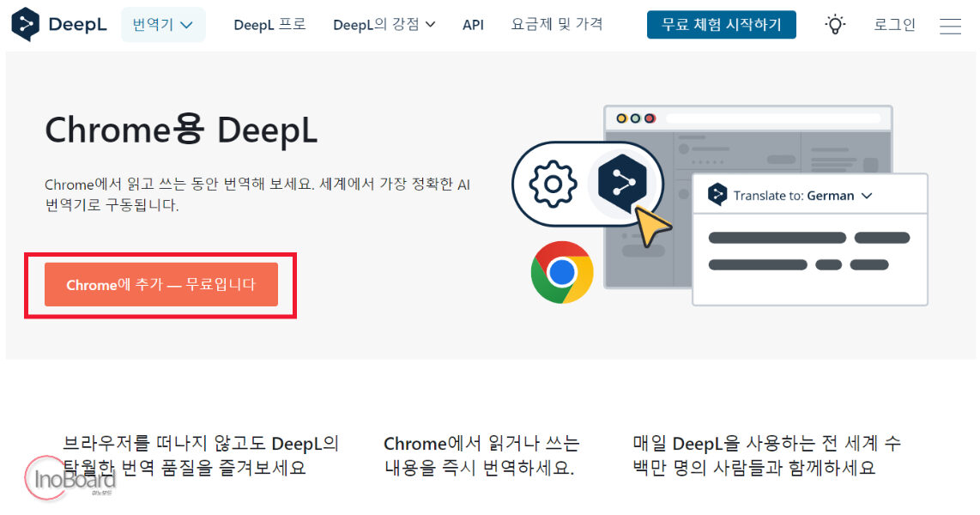Click text 매일 DeepL을 사용하는 전 세계 수
The width and height of the screenshot is (980, 515).
(767, 444)
